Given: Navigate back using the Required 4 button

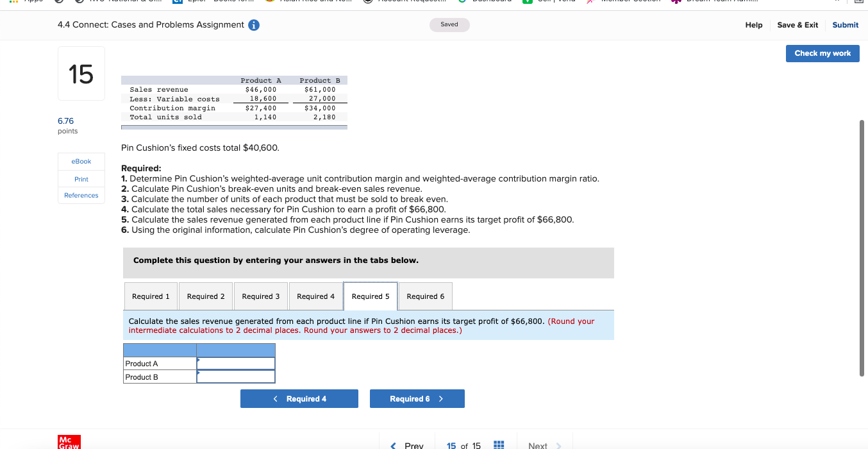Looking at the screenshot, I should coord(299,398).
